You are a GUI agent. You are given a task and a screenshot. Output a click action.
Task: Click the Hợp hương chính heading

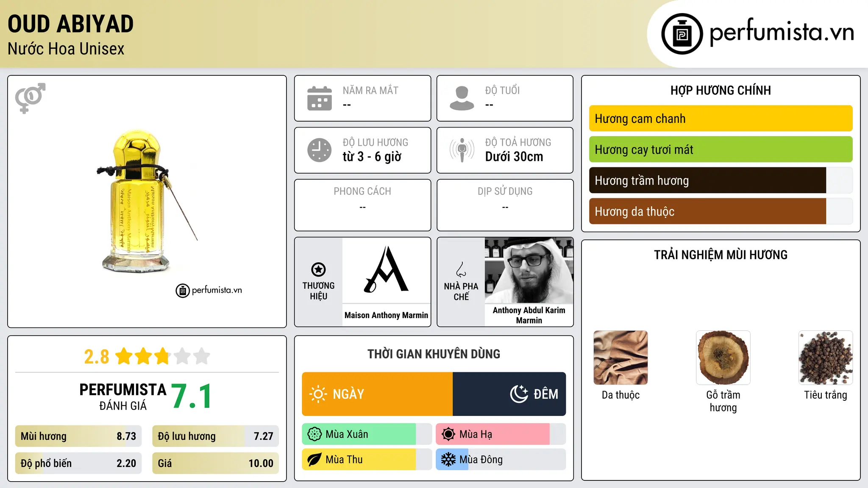pyautogui.click(x=721, y=90)
